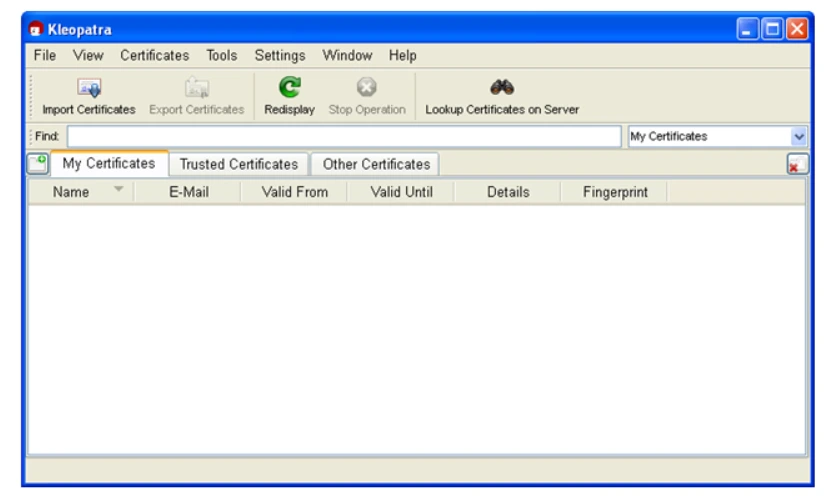Open the Tools menu

pyautogui.click(x=222, y=55)
